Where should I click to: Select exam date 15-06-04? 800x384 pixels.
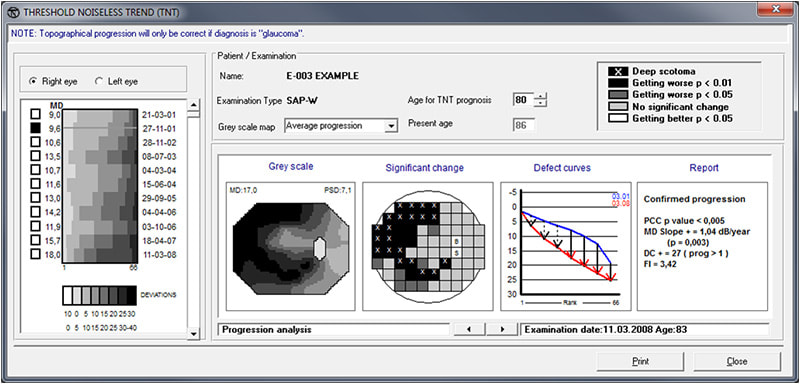pos(159,185)
